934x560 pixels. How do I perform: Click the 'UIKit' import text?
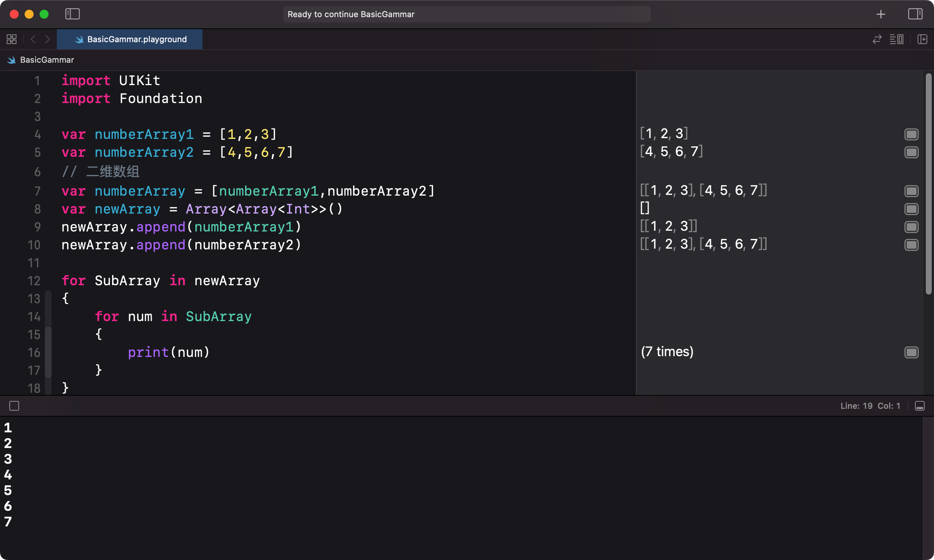click(140, 80)
